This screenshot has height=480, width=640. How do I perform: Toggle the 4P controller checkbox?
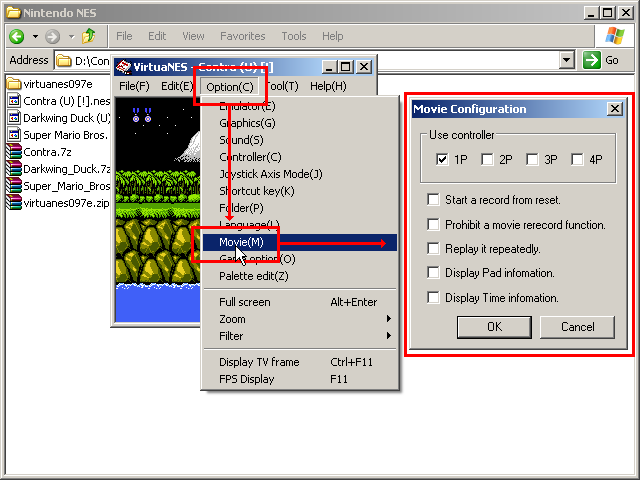(577, 159)
